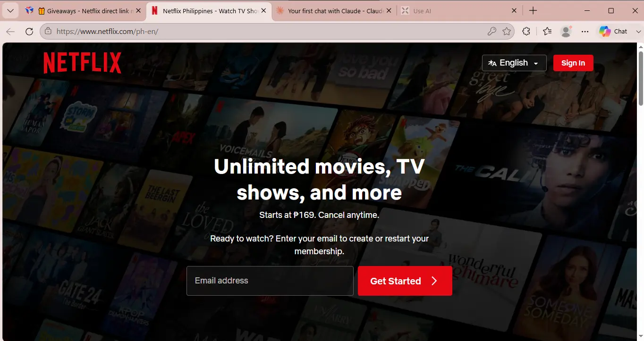Open the Copilot Chat sidebar
Viewport: 644px width, 341px height.
pos(613,32)
